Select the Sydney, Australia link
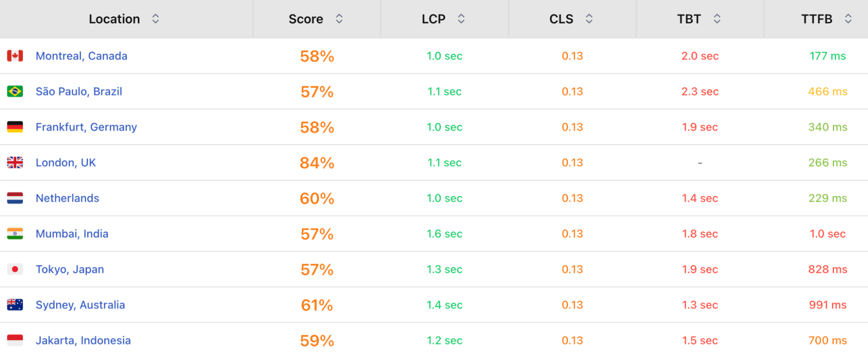868x355 pixels. 80,305
